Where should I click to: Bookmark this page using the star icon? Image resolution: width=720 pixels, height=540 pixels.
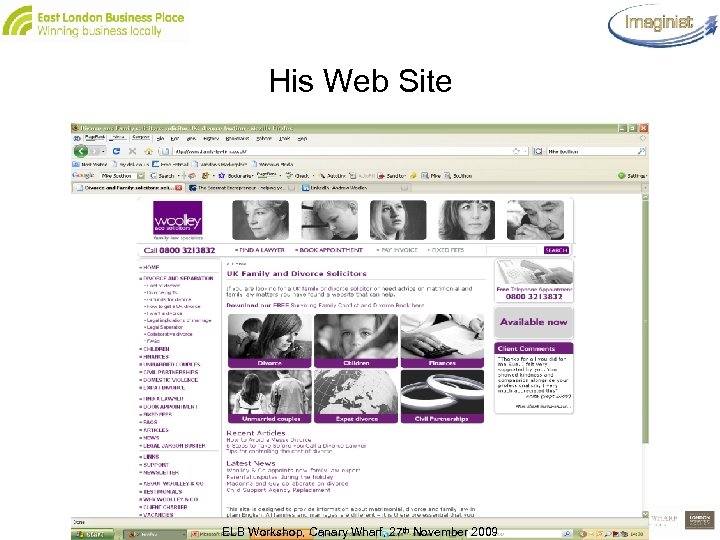(516, 151)
